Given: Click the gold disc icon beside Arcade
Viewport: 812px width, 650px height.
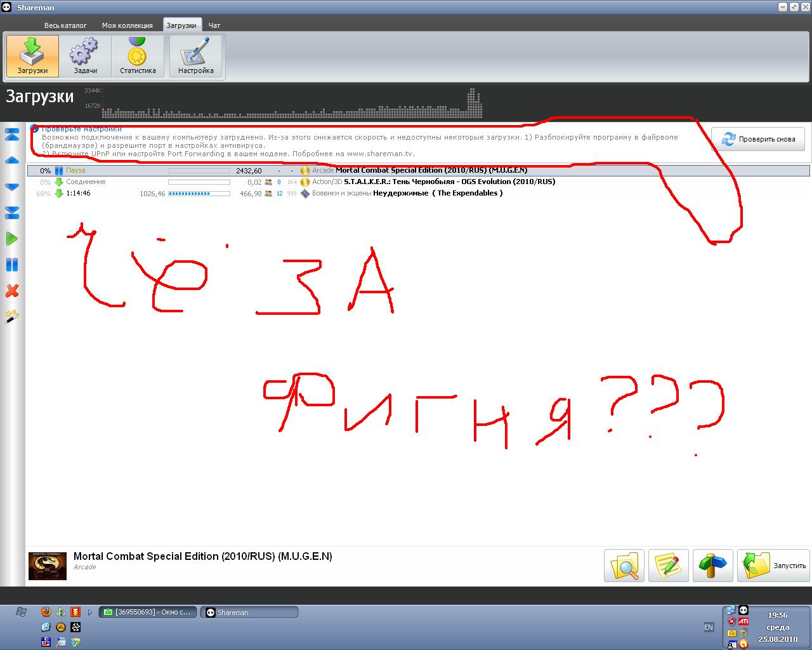Looking at the screenshot, I should (x=305, y=170).
